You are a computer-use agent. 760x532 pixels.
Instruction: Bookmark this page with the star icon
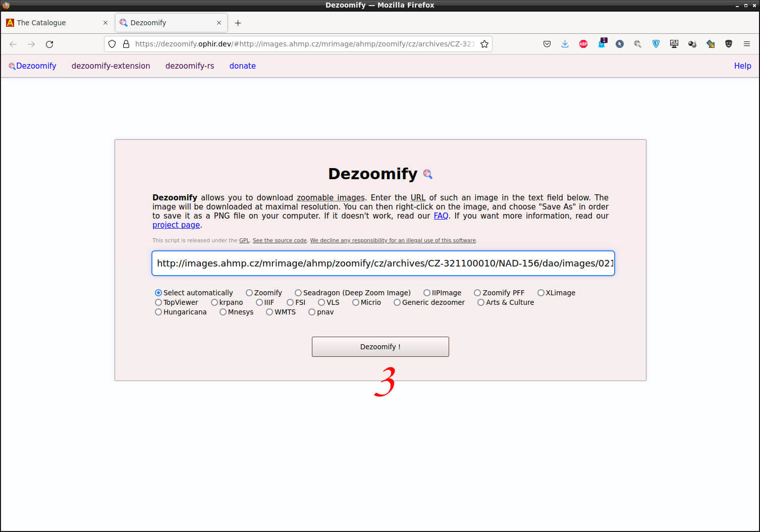[x=484, y=44]
